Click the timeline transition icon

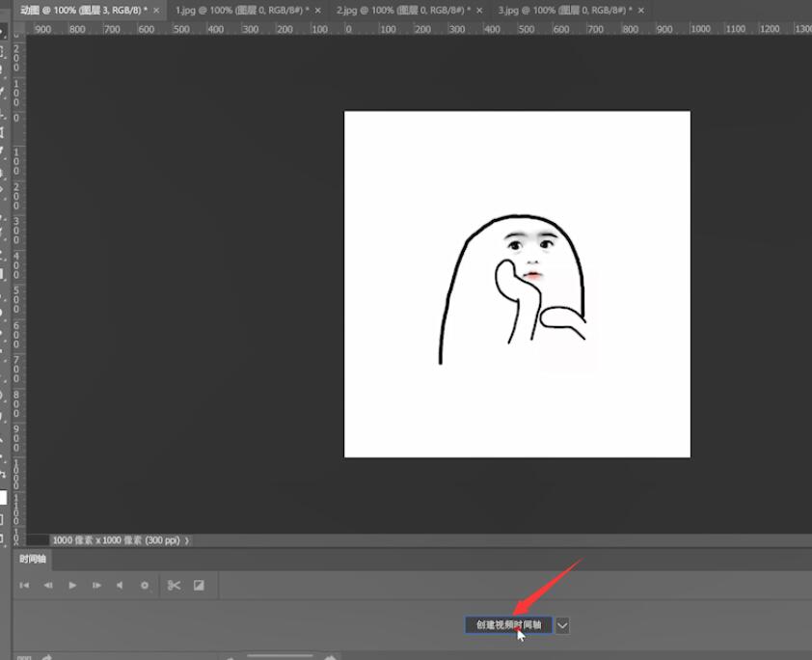pyautogui.click(x=199, y=586)
